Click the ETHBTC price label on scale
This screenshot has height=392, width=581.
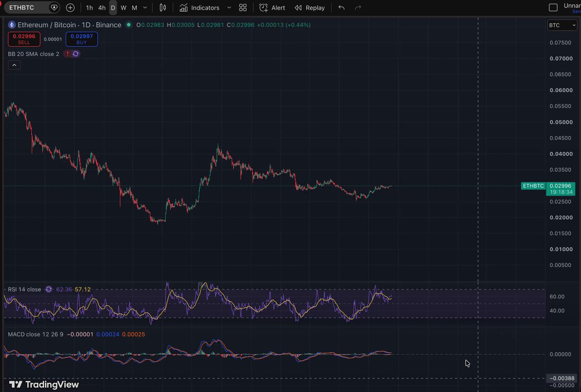pyautogui.click(x=534, y=186)
